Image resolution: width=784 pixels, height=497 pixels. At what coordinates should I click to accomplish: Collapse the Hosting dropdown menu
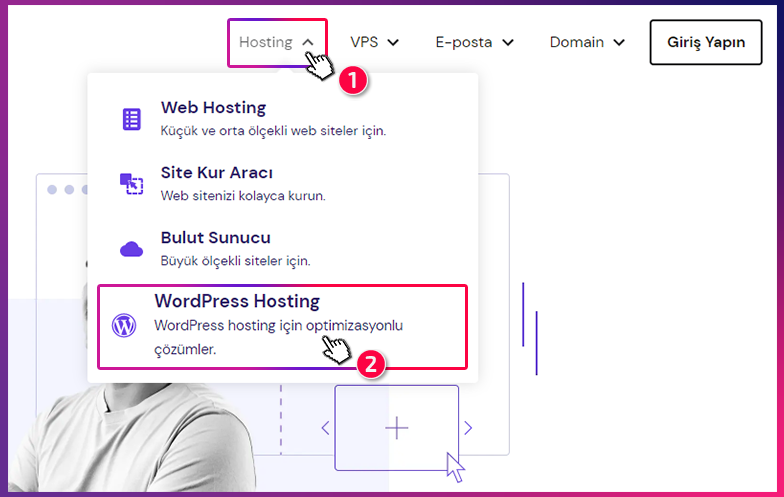pyautogui.click(x=277, y=42)
